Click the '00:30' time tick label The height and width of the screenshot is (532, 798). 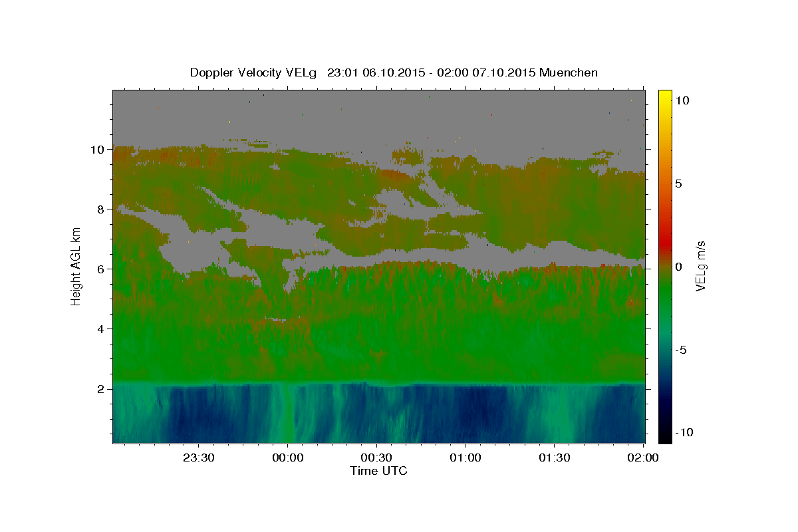376,458
